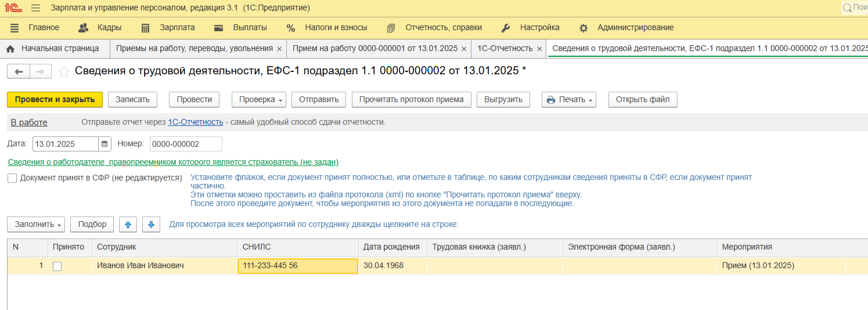Open the hamburger main menu icon
Screen dimensions: 868x310
coord(35,8)
